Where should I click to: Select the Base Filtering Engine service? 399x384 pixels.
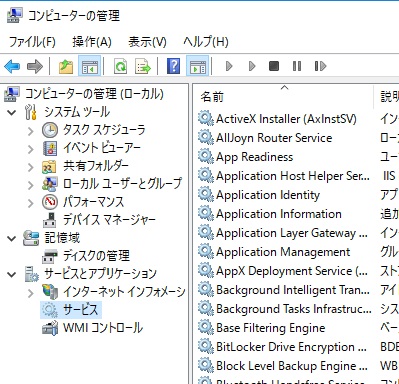tap(270, 328)
